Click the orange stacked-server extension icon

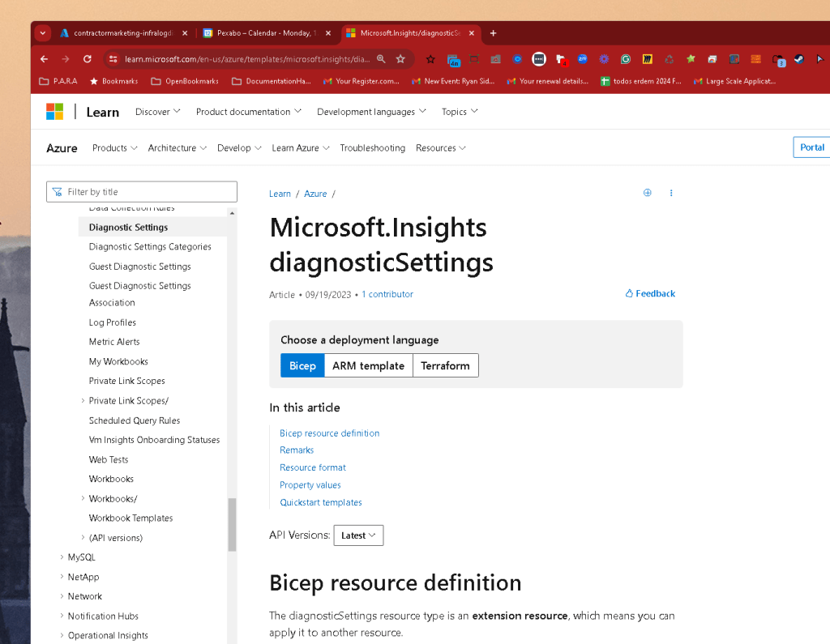click(x=756, y=59)
